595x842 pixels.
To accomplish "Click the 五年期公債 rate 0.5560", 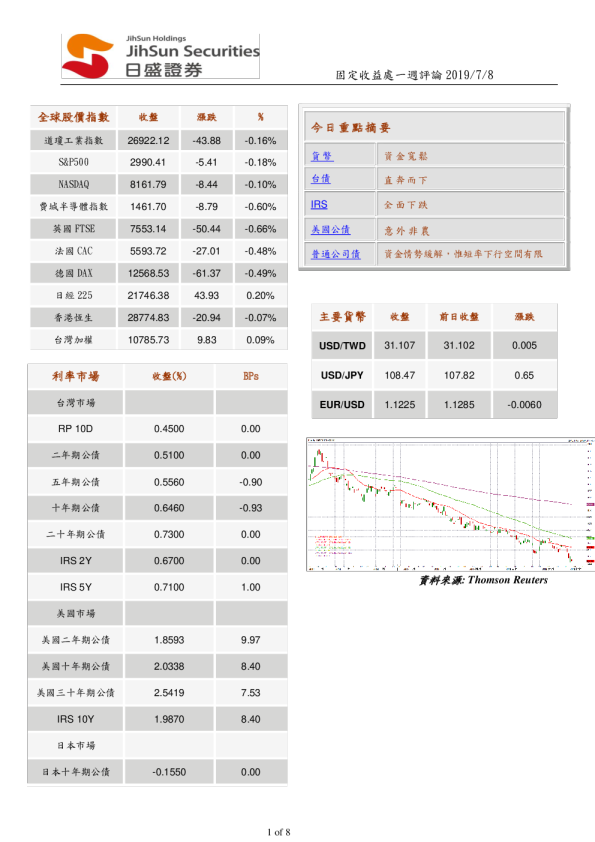I will 169,482.
